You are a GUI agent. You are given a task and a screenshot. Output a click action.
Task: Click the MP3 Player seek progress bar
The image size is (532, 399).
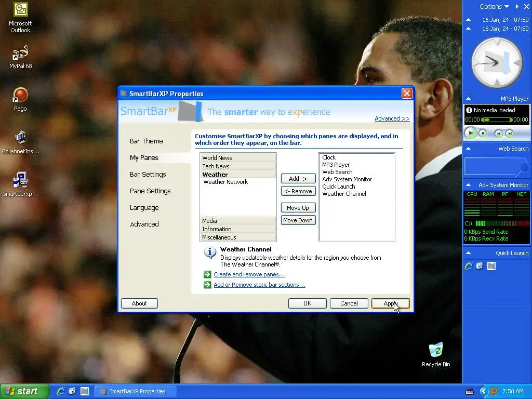pyautogui.click(x=497, y=120)
